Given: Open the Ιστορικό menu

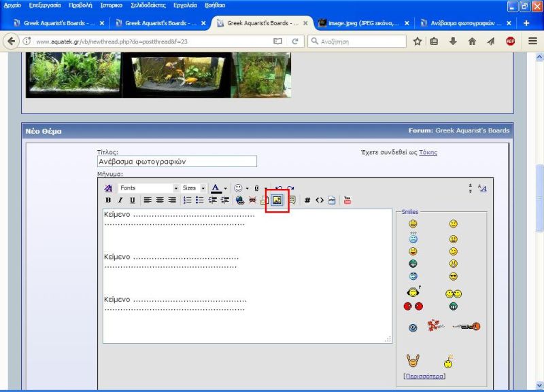Looking at the screenshot, I should pyautogui.click(x=112, y=5).
